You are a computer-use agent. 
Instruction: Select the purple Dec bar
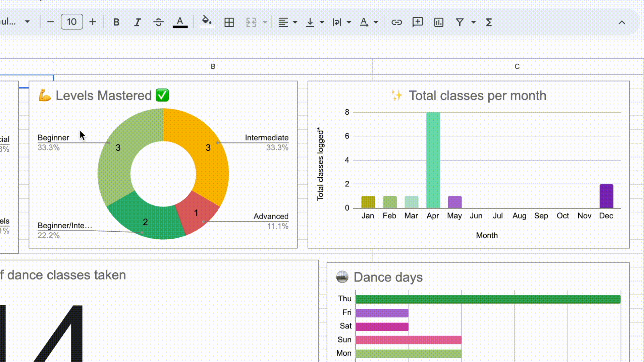click(606, 196)
